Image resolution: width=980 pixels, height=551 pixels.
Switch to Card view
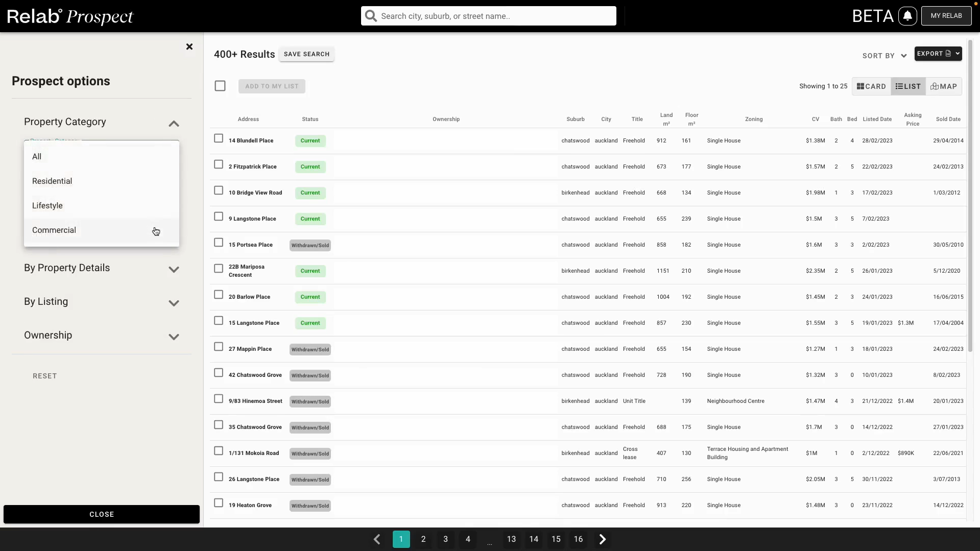pyautogui.click(x=871, y=86)
